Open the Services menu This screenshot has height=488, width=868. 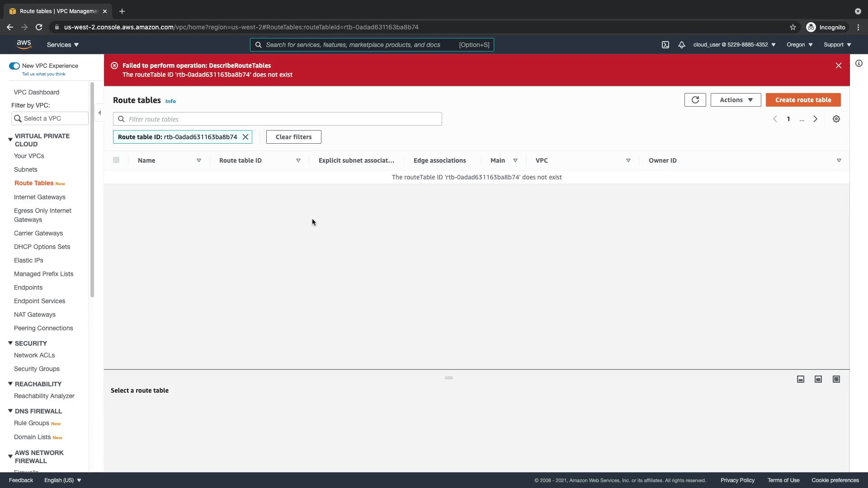click(x=63, y=45)
